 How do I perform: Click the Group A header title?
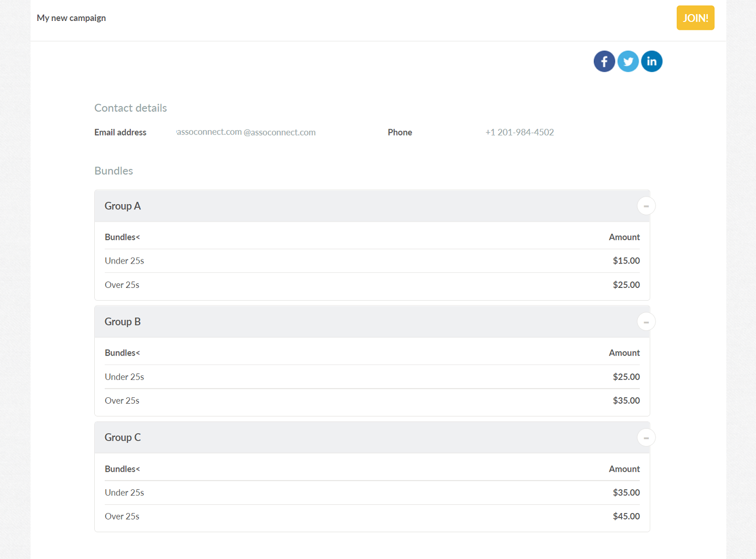(x=123, y=206)
